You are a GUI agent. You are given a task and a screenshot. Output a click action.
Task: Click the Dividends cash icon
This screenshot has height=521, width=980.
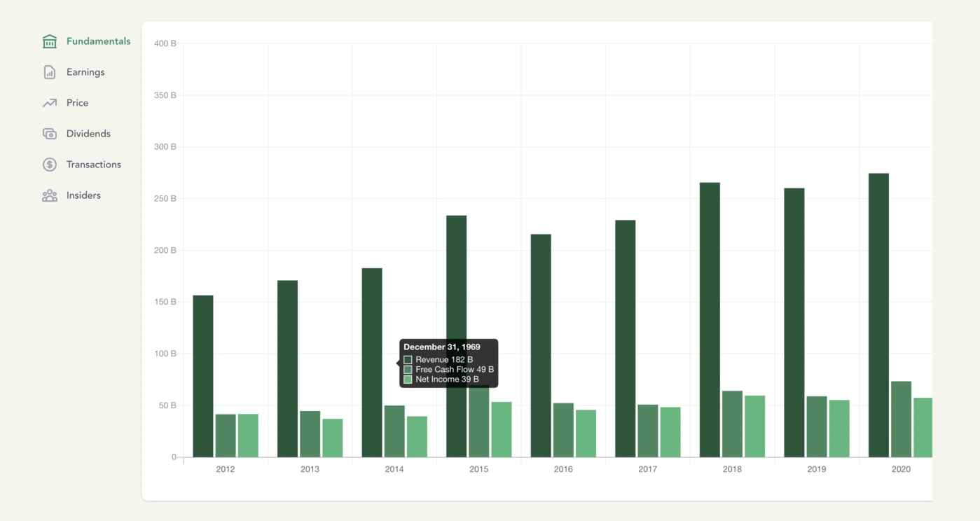50,134
